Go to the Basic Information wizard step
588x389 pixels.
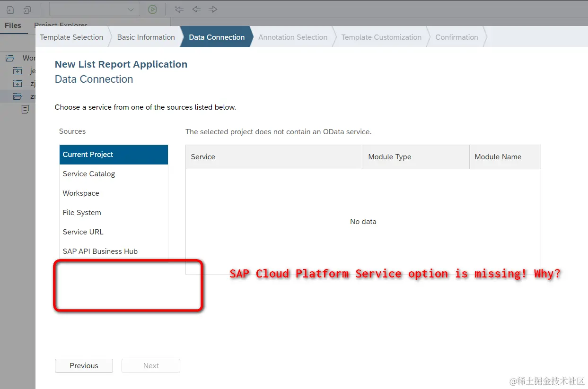click(x=146, y=37)
